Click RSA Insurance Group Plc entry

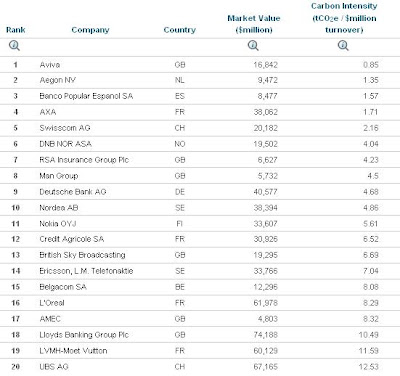pos(84,160)
